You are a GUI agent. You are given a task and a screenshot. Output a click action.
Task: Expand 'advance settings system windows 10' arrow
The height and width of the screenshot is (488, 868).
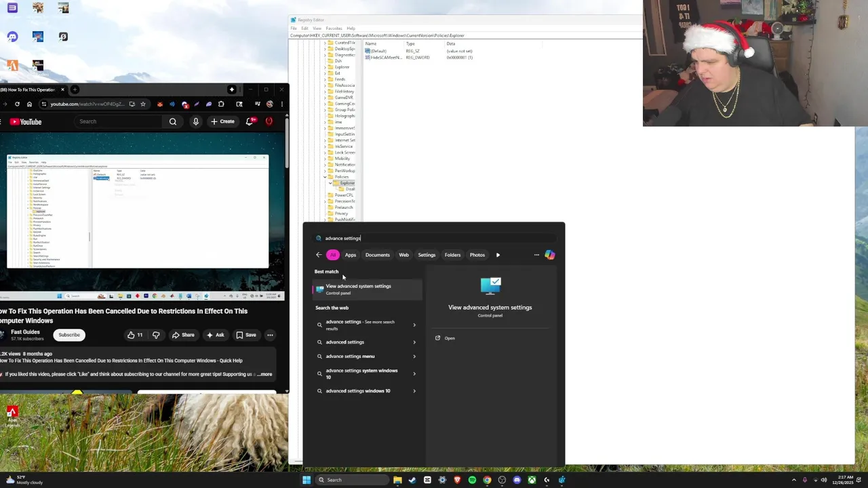coord(414,373)
